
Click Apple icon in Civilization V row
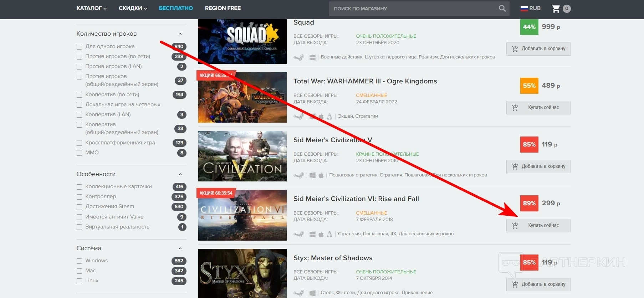pyautogui.click(x=321, y=175)
